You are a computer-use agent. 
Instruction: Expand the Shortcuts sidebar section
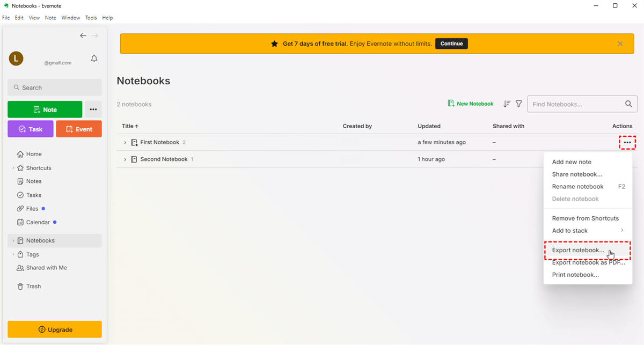tap(13, 168)
